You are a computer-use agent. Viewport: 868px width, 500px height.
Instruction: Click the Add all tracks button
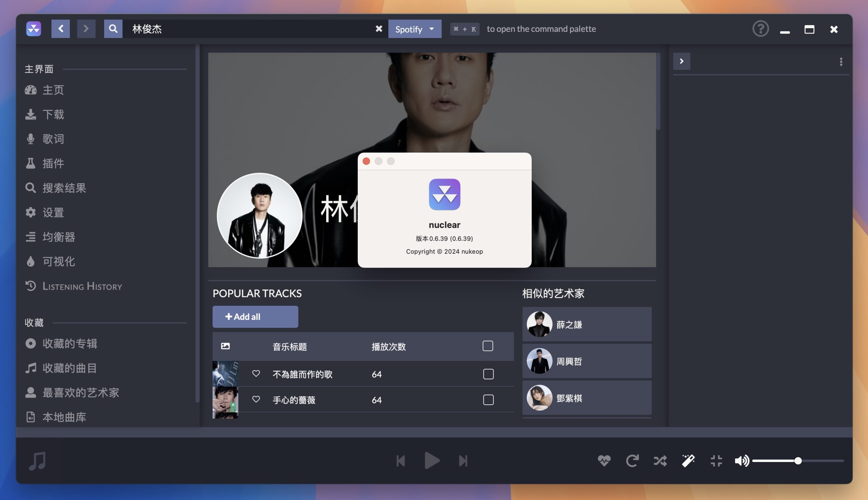pyautogui.click(x=255, y=316)
